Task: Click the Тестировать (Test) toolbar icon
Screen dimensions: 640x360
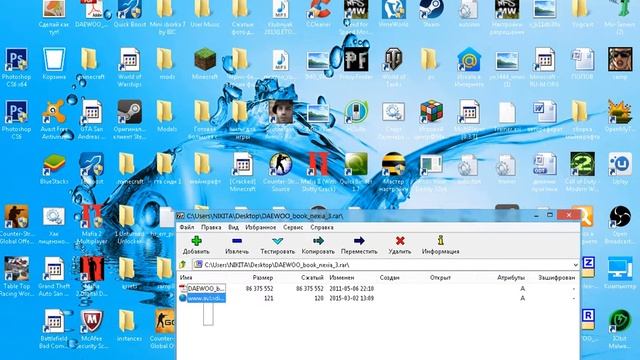Action: (x=278, y=241)
